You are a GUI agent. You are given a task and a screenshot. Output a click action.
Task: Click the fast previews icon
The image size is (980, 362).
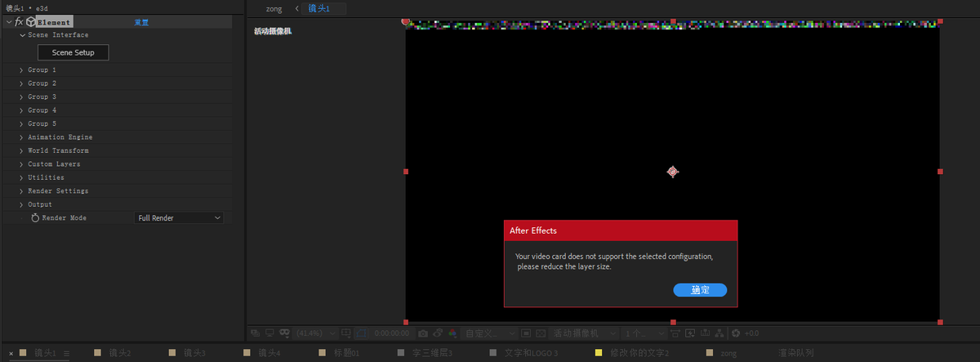coord(690,333)
